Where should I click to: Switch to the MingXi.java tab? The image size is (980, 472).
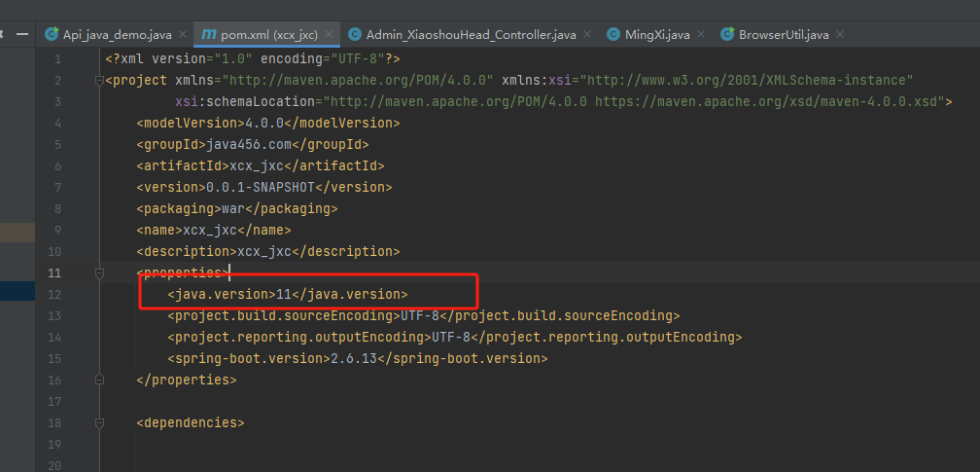click(x=657, y=34)
